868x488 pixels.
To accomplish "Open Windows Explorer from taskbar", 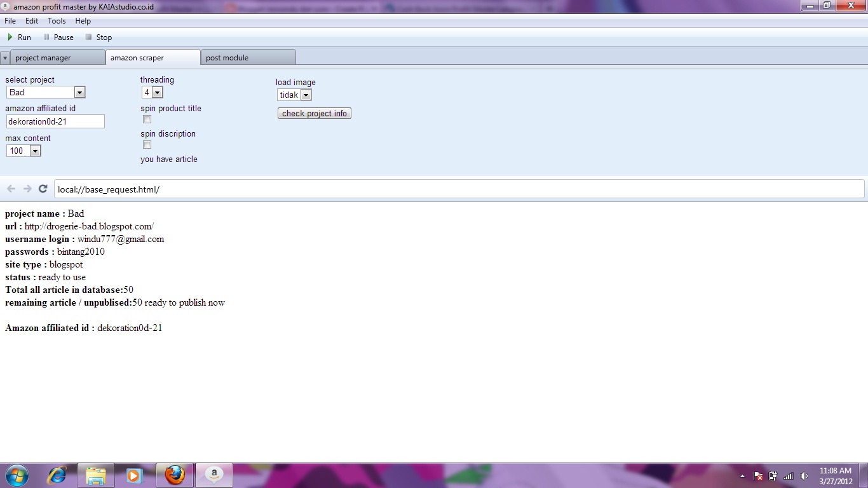I will click(96, 475).
